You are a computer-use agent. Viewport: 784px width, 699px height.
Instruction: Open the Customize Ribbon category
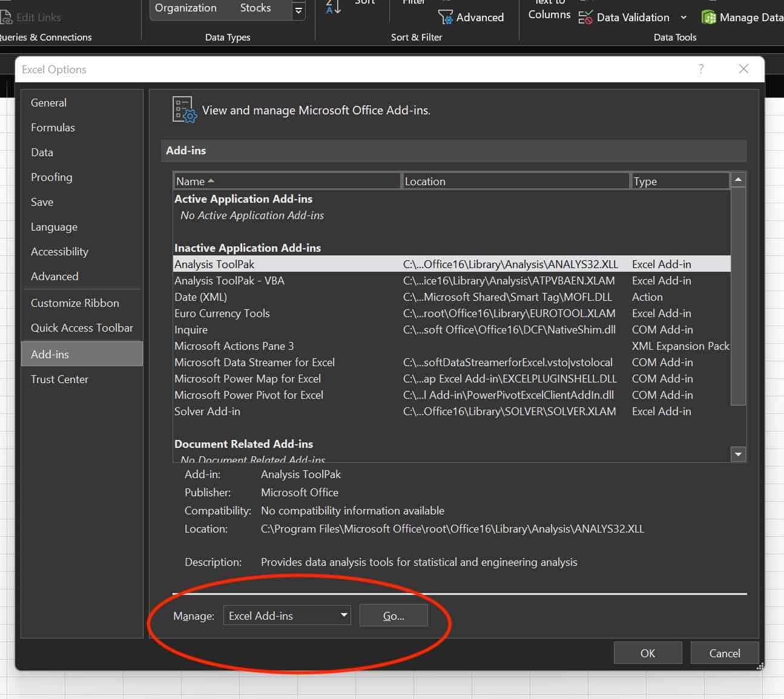pyautogui.click(x=74, y=303)
